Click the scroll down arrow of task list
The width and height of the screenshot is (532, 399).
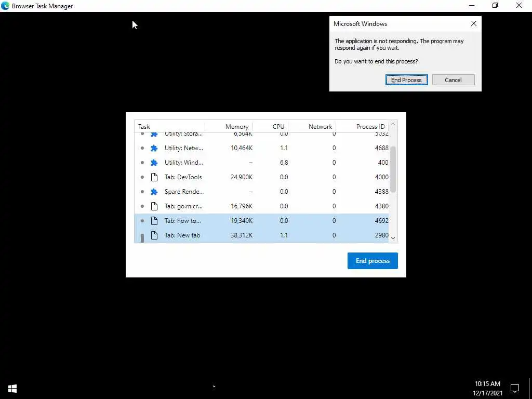click(x=393, y=238)
